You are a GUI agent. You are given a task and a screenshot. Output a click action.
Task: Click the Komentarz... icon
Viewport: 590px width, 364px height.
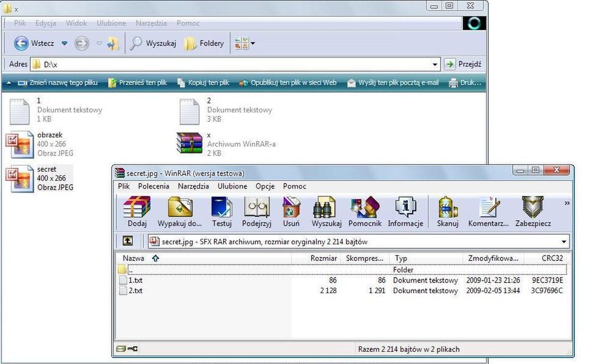[489, 211]
